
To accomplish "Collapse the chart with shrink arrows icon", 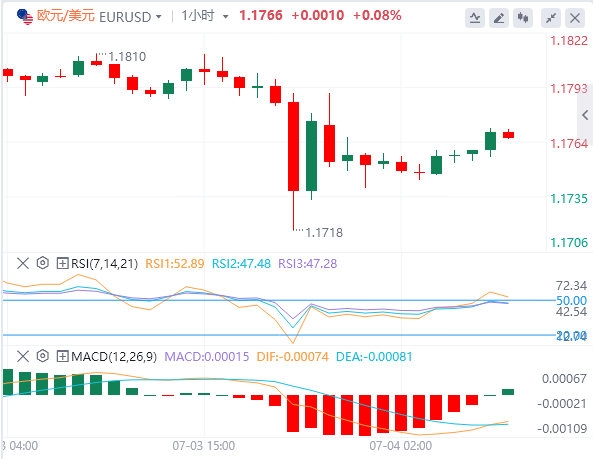I will point(551,18).
